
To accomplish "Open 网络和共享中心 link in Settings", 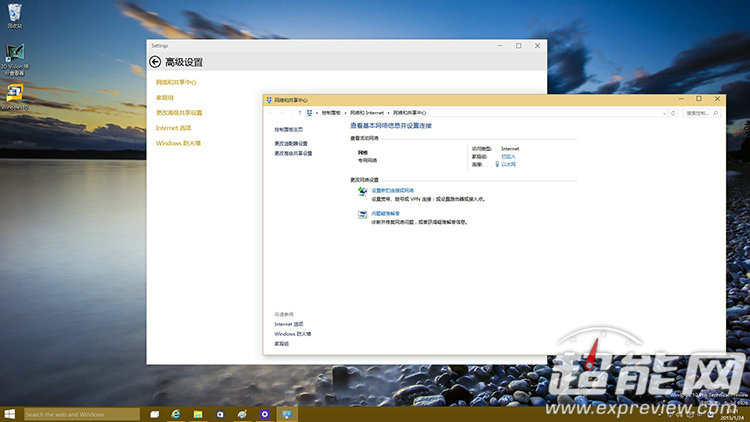I will tap(176, 82).
